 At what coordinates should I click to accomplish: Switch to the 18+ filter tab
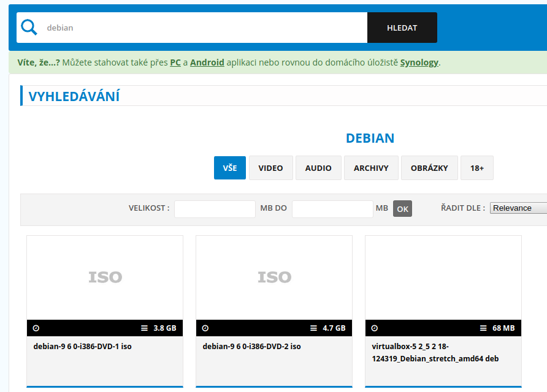pyautogui.click(x=477, y=168)
